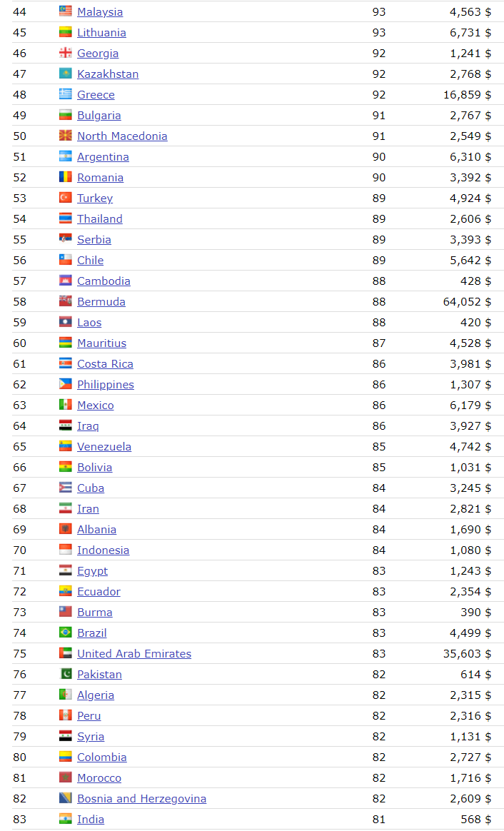
Task: Select the Philippines link
Action: [x=106, y=385]
